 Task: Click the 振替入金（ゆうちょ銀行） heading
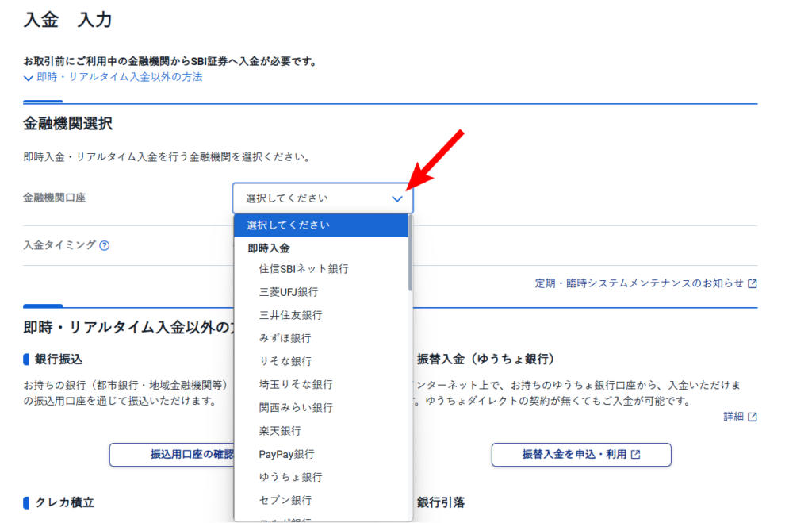486,360
